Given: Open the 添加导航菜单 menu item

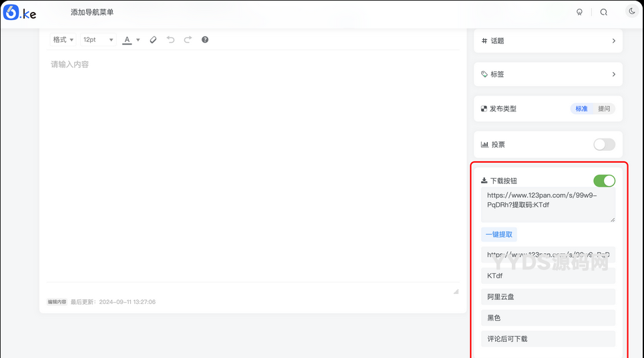Looking at the screenshot, I should coord(92,13).
